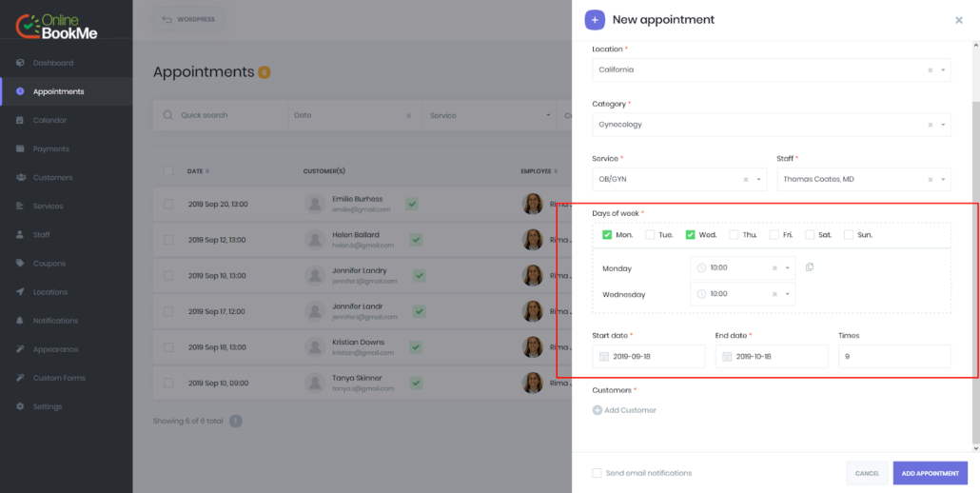The width and height of the screenshot is (980, 493).
Task: Open the Calendar sidebar section
Action: (49, 120)
